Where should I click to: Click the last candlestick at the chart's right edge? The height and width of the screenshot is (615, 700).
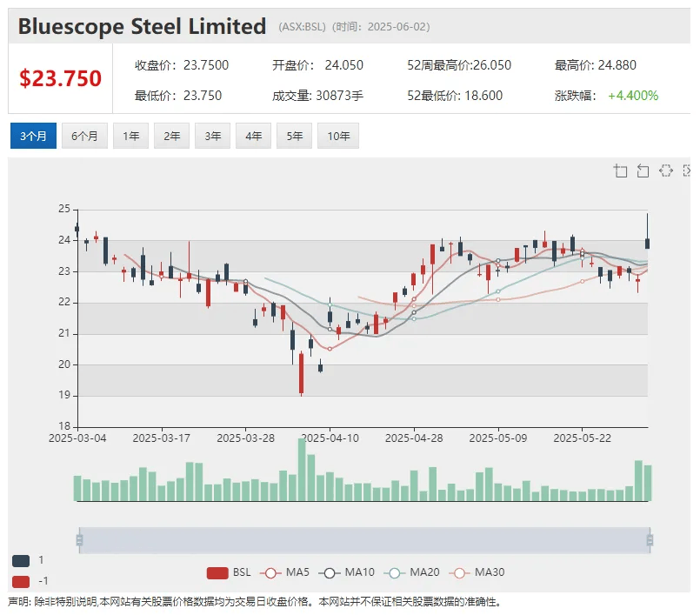[647, 244]
